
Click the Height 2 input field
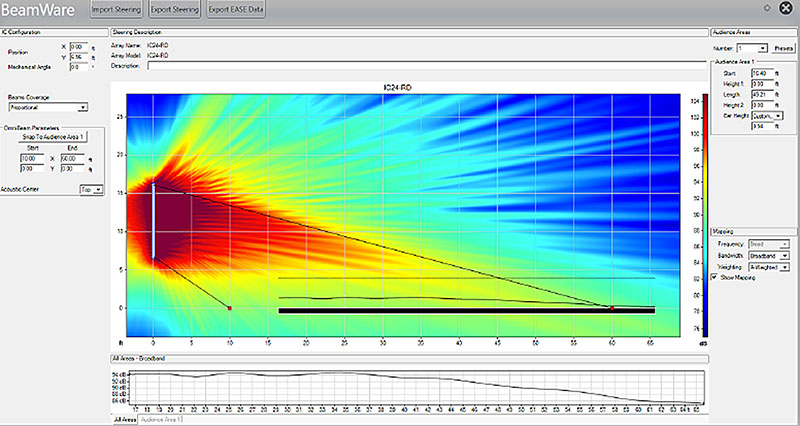coord(762,105)
